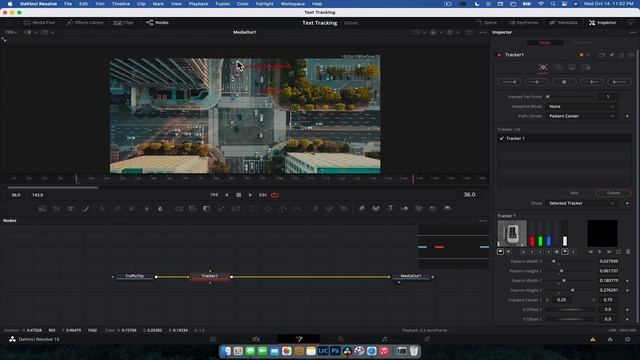The height and width of the screenshot is (360, 640).
Task: Open the Spline panel
Action: point(487,22)
